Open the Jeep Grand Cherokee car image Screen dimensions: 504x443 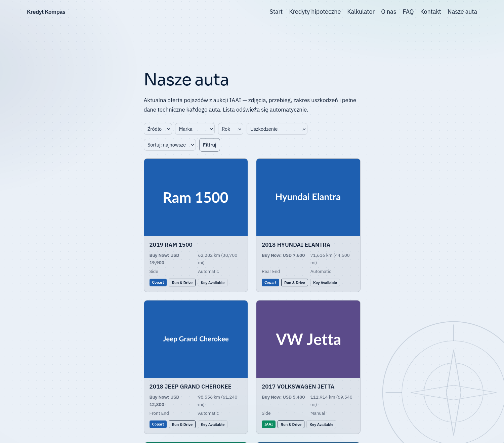click(x=196, y=339)
